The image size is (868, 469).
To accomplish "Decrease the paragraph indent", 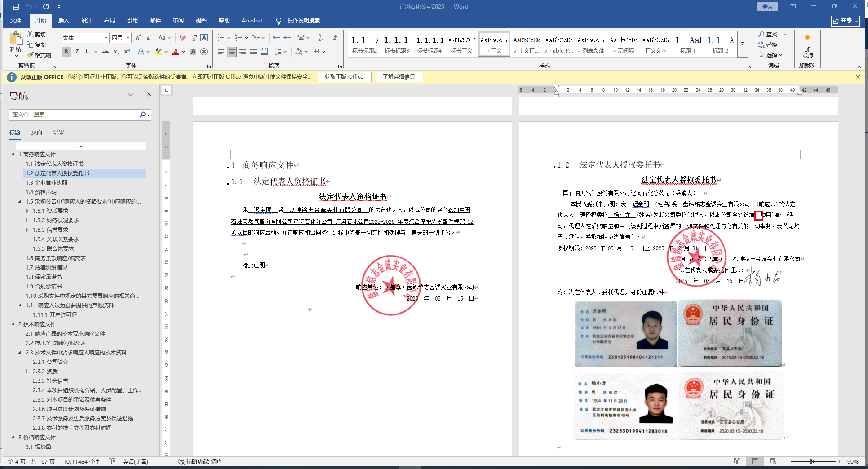I will pos(276,38).
